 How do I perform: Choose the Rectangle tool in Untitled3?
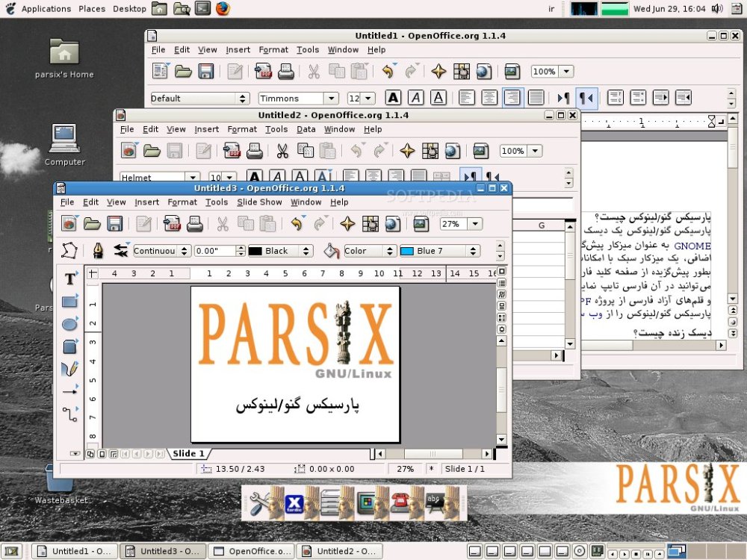[70, 301]
